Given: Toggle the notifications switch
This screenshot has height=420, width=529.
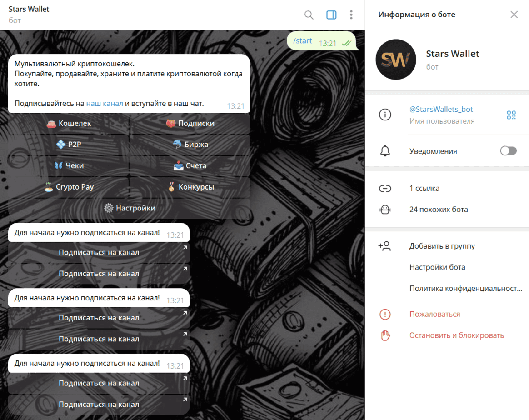Looking at the screenshot, I should coord(508,151).
